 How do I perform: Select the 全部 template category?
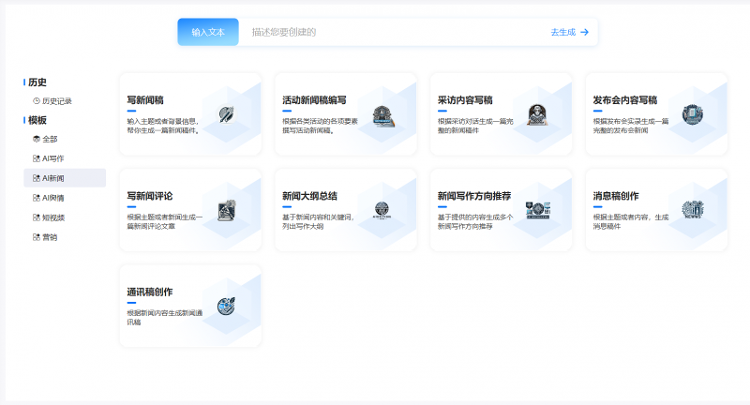[50, 139]
